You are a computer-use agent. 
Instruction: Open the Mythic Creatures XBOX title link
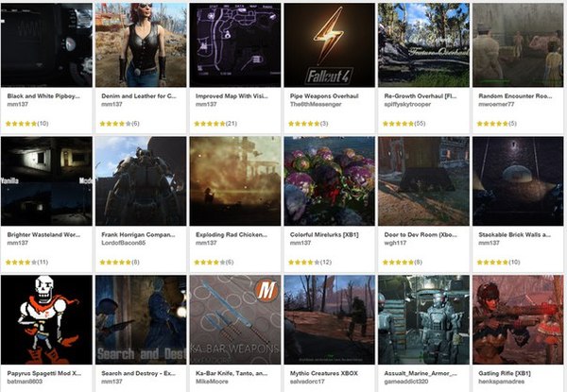click(x=323, y=373)
